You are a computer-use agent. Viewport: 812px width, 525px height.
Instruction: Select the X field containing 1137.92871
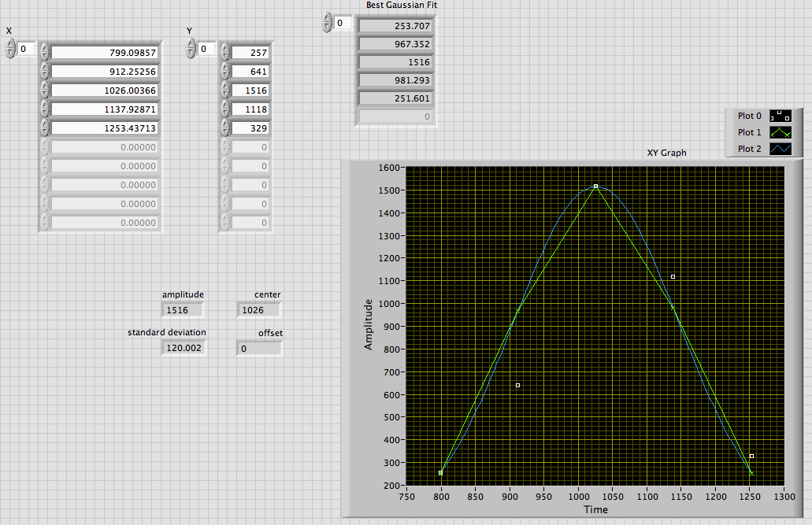tap(105, 109)
